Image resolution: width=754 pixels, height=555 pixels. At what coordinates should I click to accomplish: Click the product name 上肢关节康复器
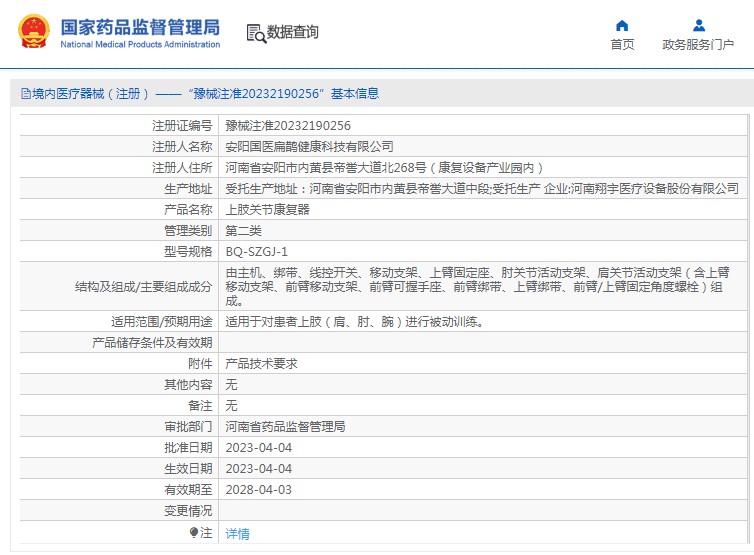(x=267, y=210)
